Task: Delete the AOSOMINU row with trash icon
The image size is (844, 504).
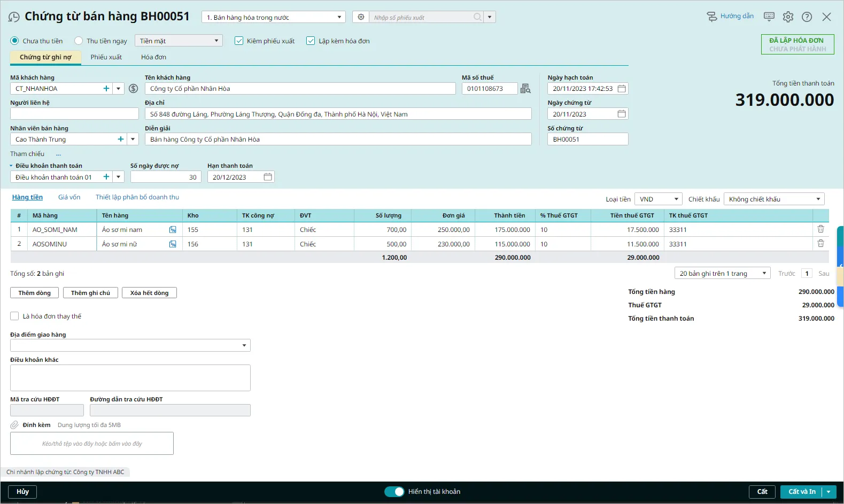Action: 820,244
